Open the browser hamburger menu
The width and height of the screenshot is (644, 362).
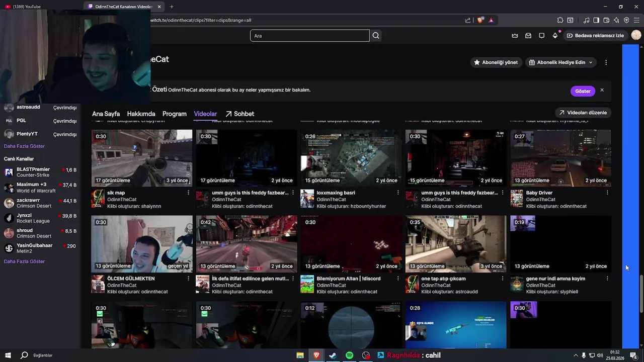point(636,20)
